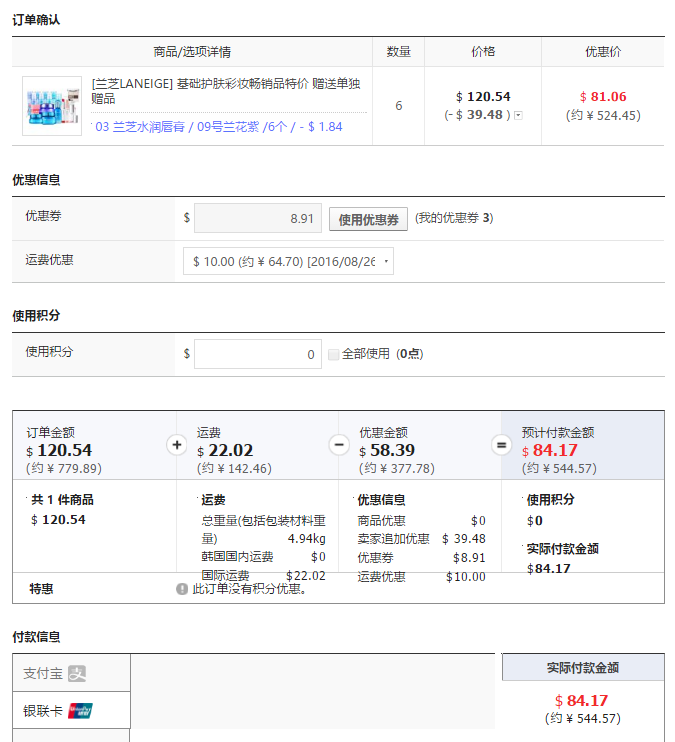The height and width of the screenshot is (742, 675).
Task: Click the discounted price $81.06
Action: pyautogui.click(x=603, y=97)
